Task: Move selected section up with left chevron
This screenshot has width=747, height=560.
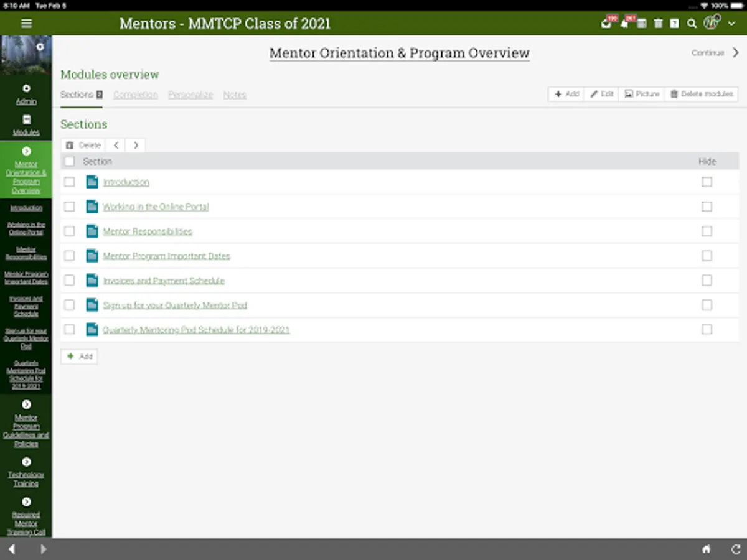Action: click(116, 145)
